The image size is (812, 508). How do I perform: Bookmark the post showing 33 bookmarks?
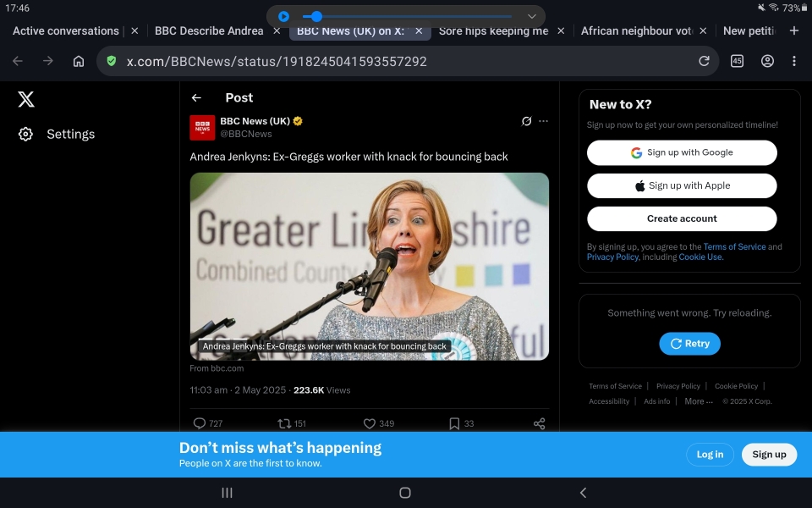pos(454,423)
